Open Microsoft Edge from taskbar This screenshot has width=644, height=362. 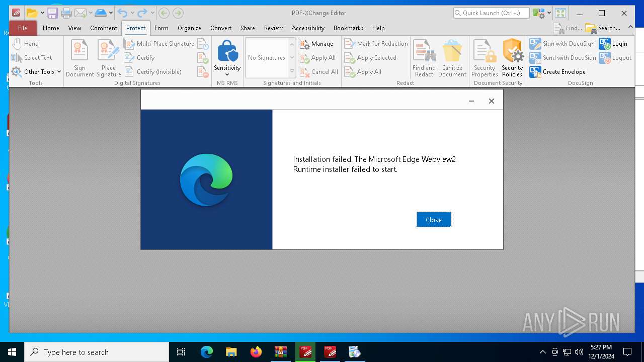(207, 352)
